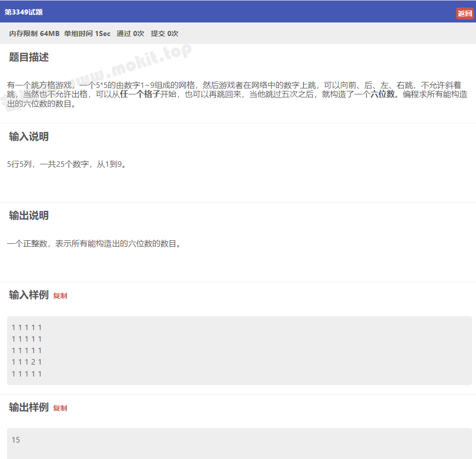This screenshot has height=459, width=476.
Task: Click the bold 任一个格子 text
Action: pos(140,94)
